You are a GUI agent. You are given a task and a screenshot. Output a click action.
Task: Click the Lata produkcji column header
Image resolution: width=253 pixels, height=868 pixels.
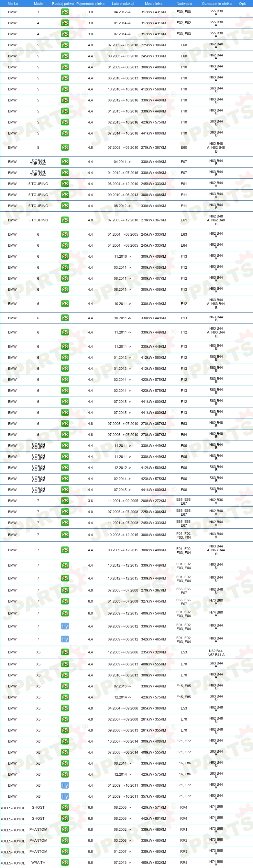pyautogui.click(x=123, y=4)
